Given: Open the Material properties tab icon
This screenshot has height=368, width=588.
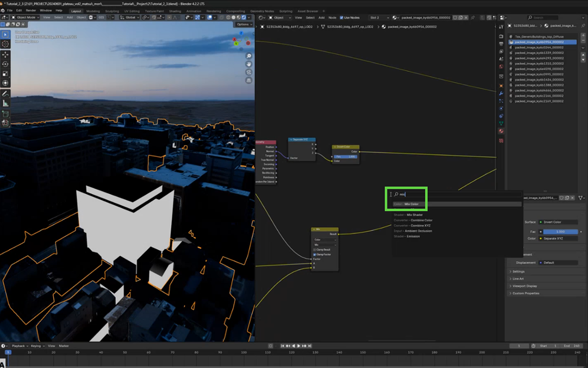Looking at the screenshot, I should tap(501, 131).
